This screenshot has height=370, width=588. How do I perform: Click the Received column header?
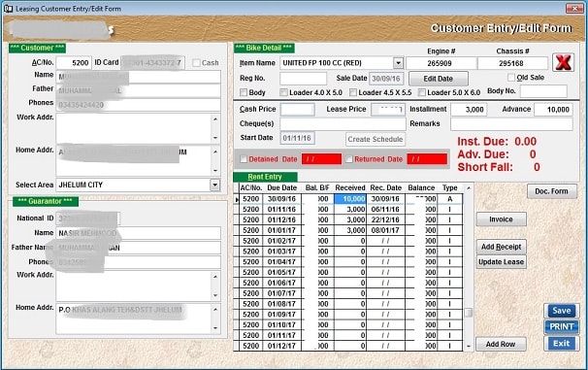[x=350, y=187]
